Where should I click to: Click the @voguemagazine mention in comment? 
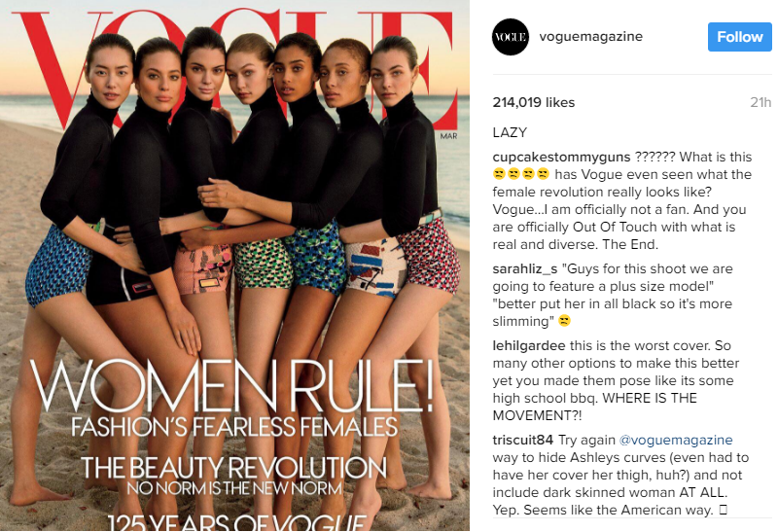point(676,441)
